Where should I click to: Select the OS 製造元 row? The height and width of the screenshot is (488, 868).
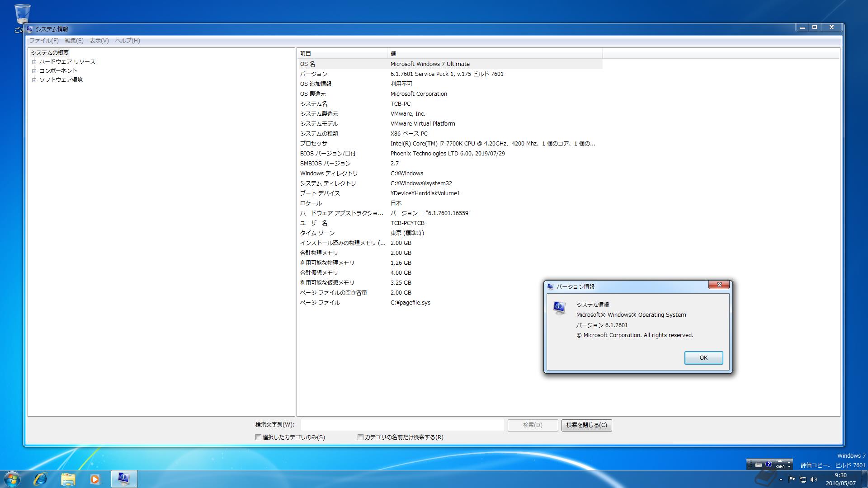tap(450, 94)
